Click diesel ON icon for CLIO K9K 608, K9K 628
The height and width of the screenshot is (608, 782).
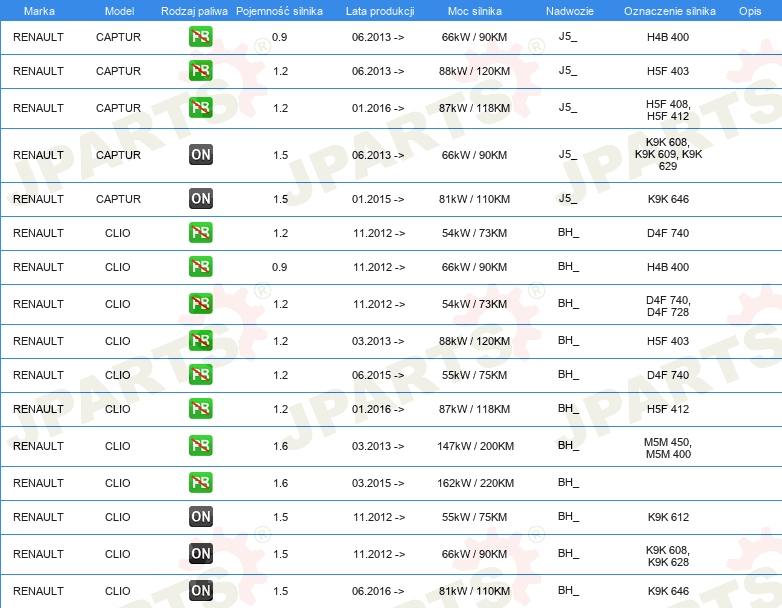200,553
